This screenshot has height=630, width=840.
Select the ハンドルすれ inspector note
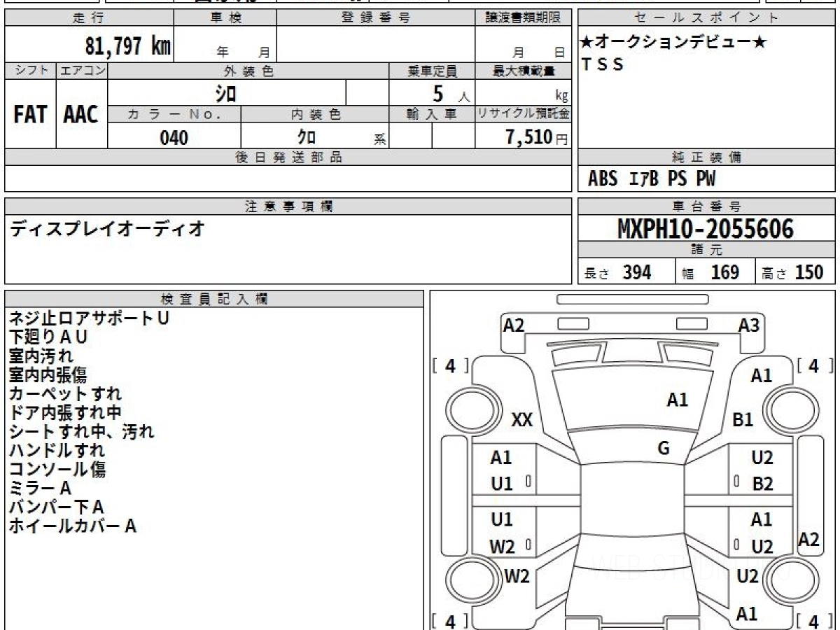(x=57, y=451)
